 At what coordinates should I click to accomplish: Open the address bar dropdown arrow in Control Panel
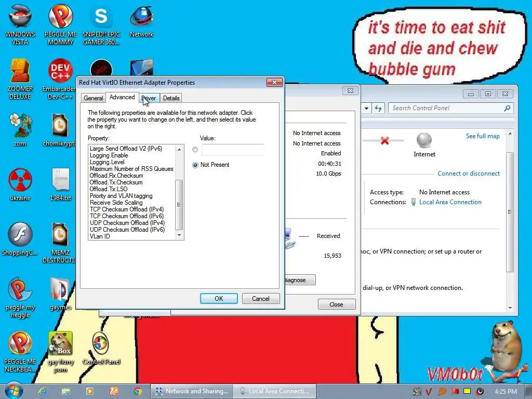point(366,108)
